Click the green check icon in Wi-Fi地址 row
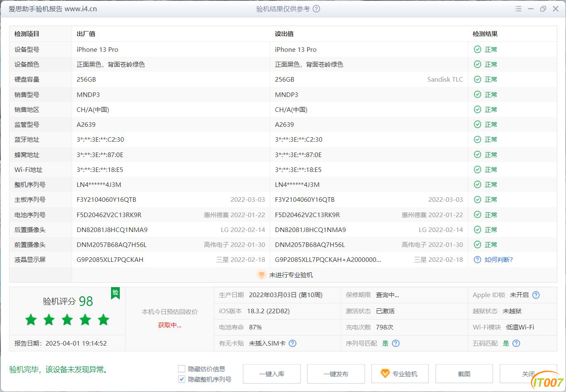Image resolution: width=566 pixels, height=392 pixels. (477, 169)
